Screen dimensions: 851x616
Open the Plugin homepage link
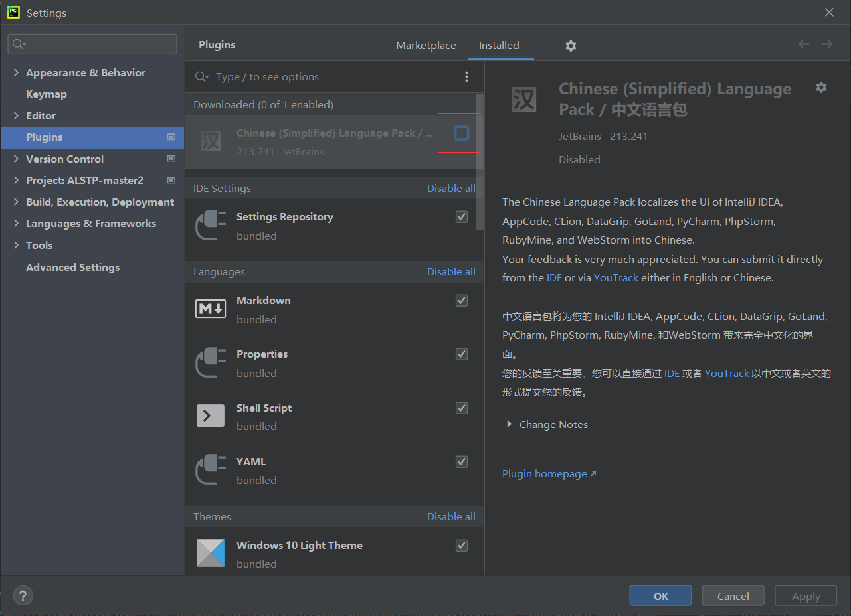[x=545, y=473]
